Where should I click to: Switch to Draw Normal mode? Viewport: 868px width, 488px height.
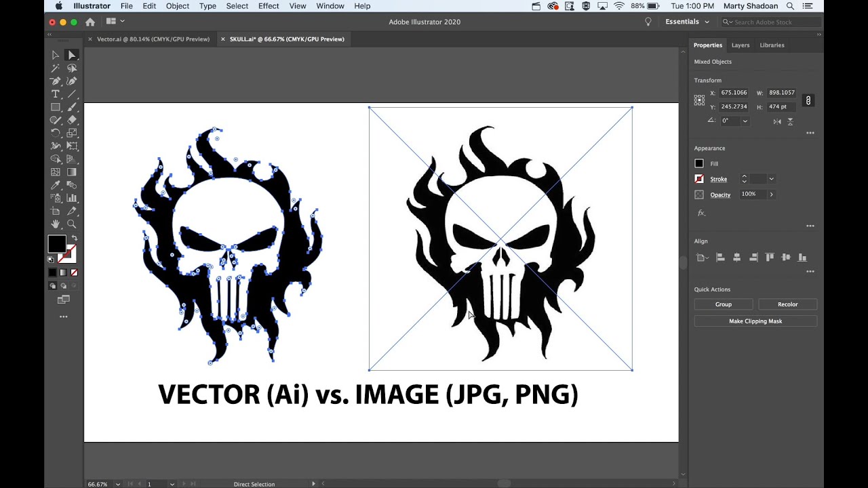click(x=53, y=286)
